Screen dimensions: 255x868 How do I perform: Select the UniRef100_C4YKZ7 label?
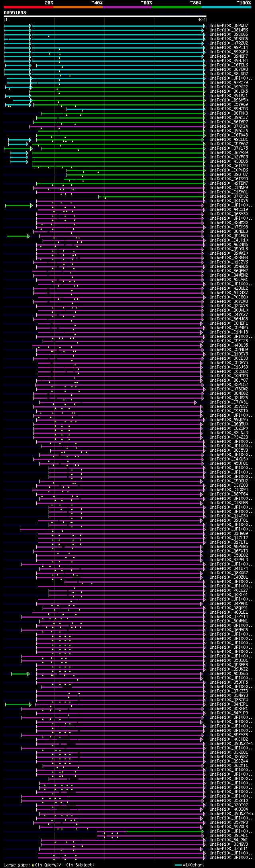229,315
